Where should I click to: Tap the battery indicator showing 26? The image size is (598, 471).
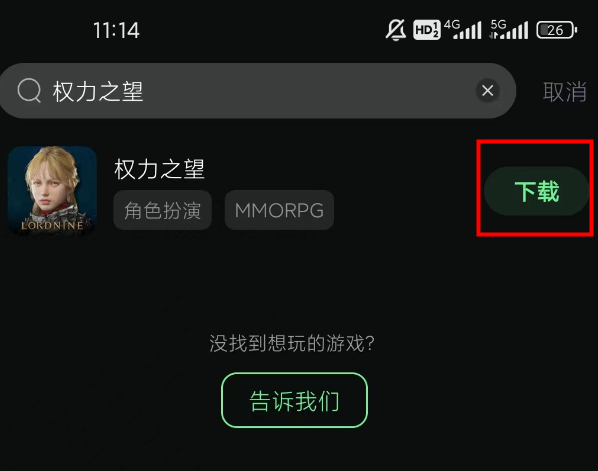(x=557, y=30)
